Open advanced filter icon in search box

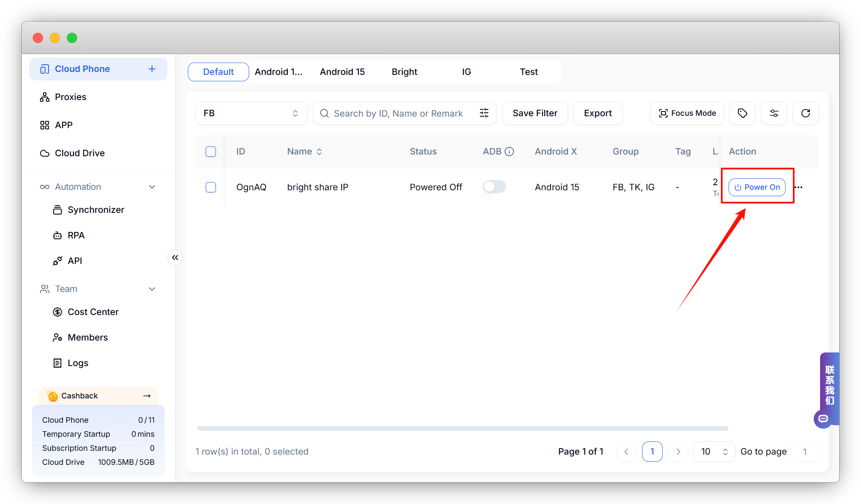(x=484, y=113)
